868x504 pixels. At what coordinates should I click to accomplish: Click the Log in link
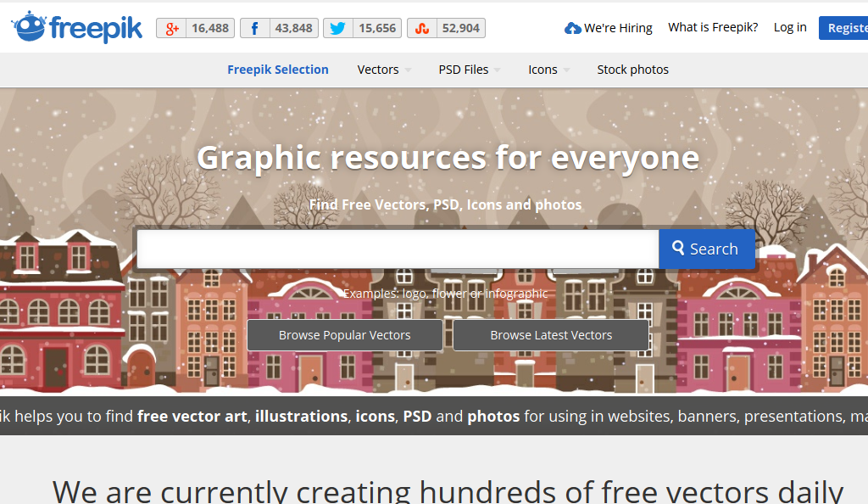pos(790,27)
